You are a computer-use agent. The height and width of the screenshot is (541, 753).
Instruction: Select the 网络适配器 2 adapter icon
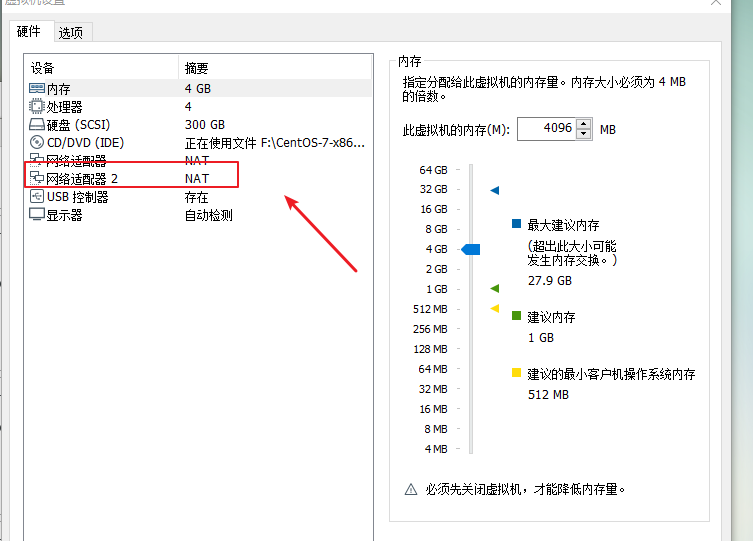click(37, 179)
